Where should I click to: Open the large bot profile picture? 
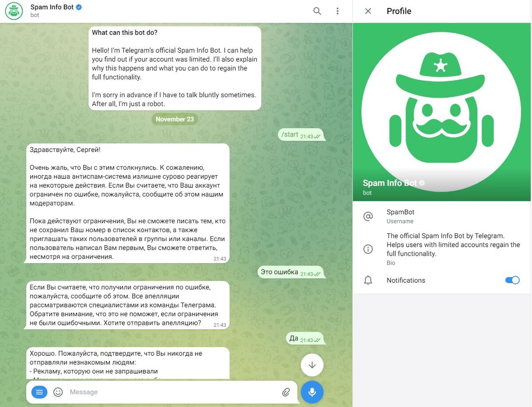[x=441, y=112]
